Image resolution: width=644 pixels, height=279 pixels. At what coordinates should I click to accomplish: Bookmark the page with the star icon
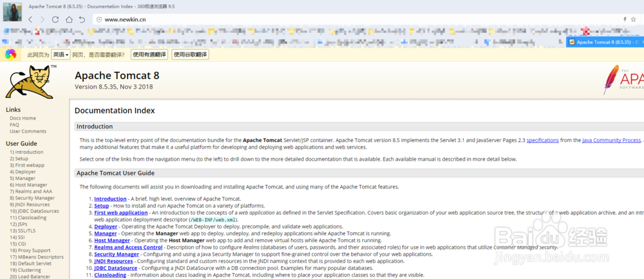coord(633,19)
